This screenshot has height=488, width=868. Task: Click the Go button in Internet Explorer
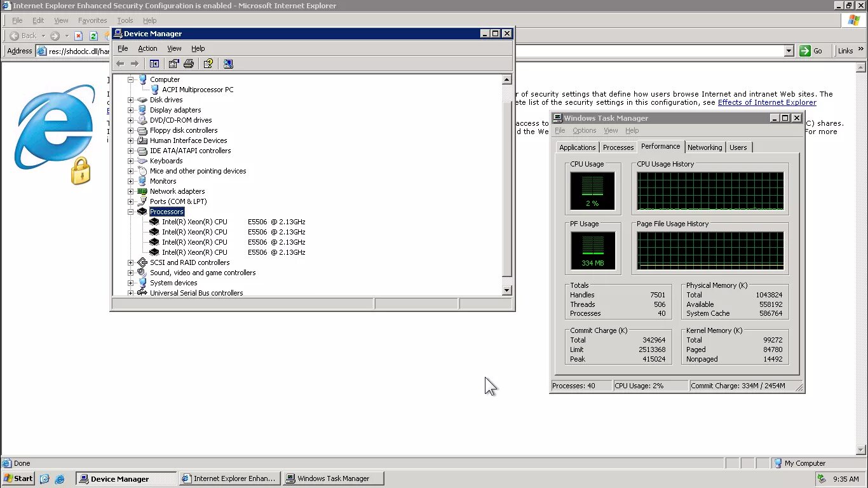(x=812, y=51)
